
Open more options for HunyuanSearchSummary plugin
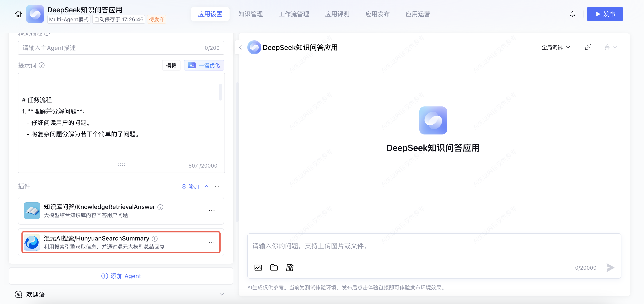212,242
